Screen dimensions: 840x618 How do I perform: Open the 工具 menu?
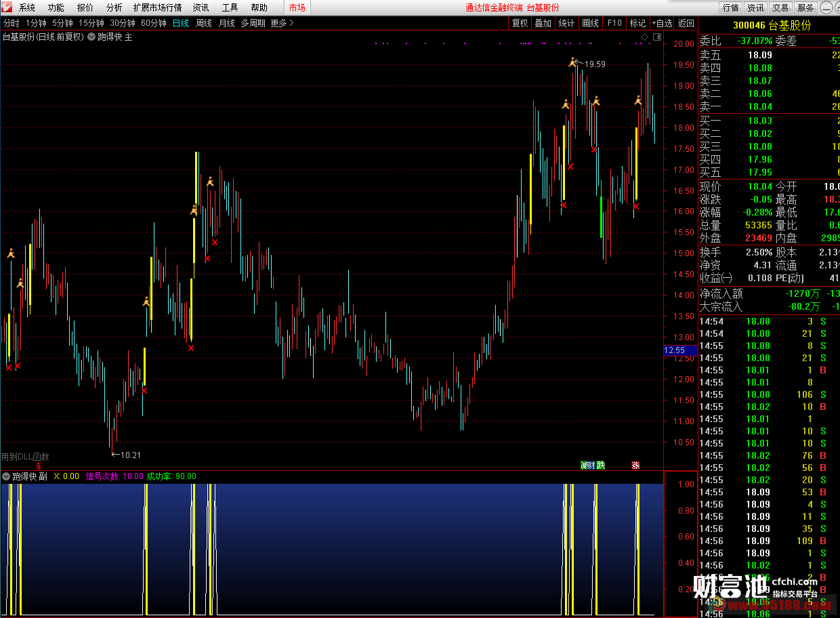pyautogui.click(x=230, y=7)
